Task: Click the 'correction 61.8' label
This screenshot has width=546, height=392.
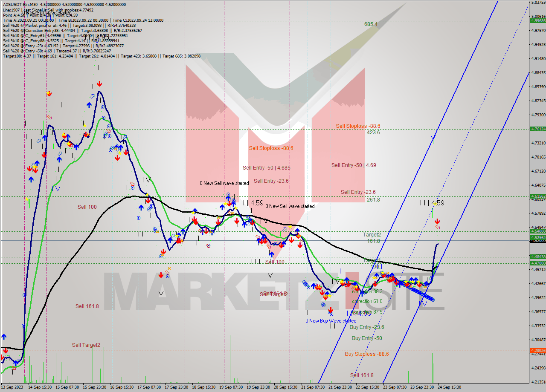Action: click(367, 301)
